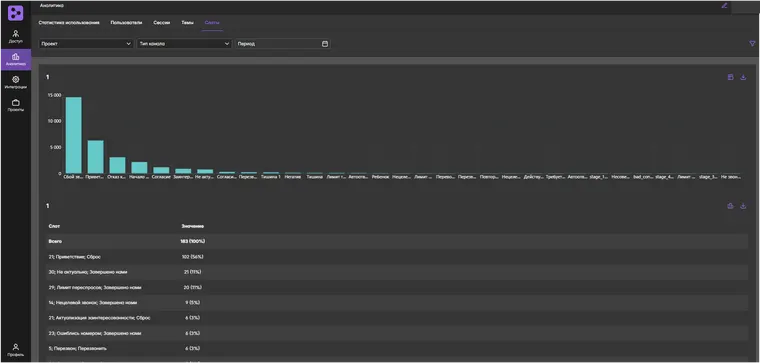Click the Негатив axis label
The height and width of the screenshot is (363, 760).
[x=293, y=177]
